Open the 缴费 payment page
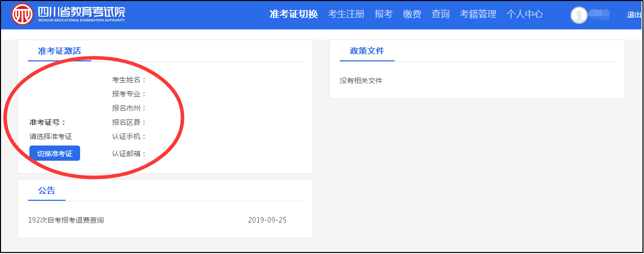This screenshot has height=254, width=644. pyautogui.click(x=412, y=14)
